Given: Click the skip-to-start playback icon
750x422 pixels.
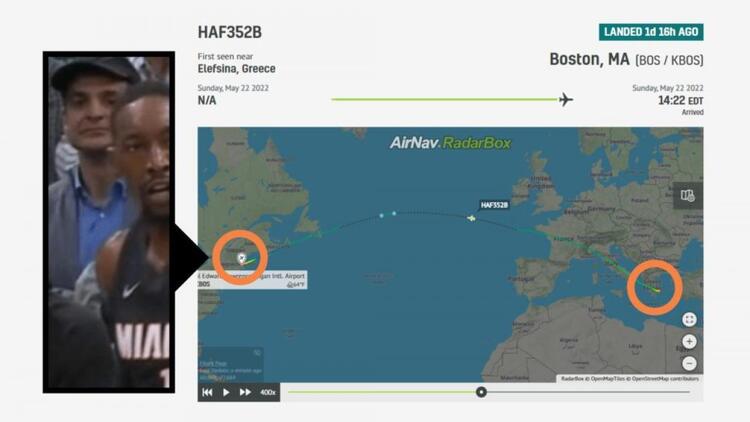Looking at the screenshot, I should 207,392.
